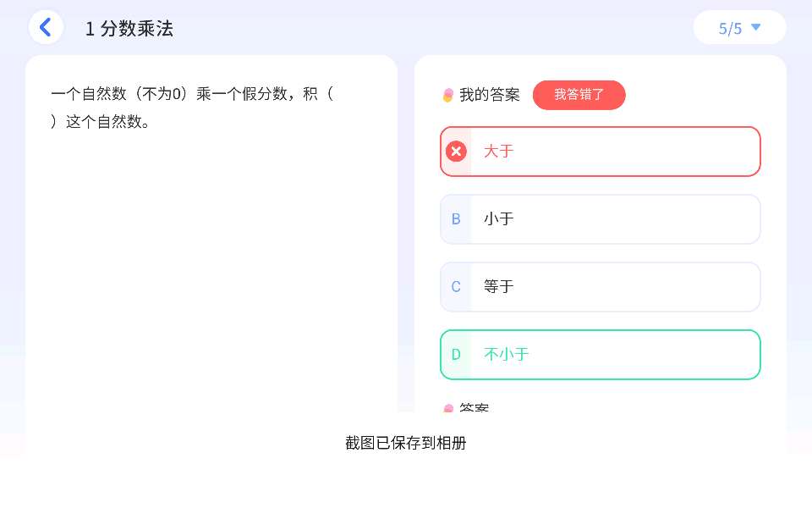Tap the B letter badge

click(x=456, y=219)
